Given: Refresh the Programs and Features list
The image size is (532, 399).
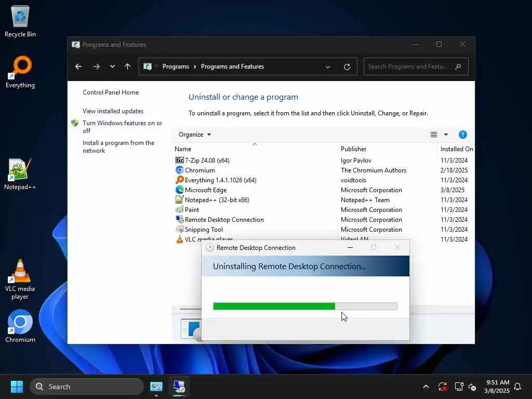Looking at the screenshot, I should 347,67.
